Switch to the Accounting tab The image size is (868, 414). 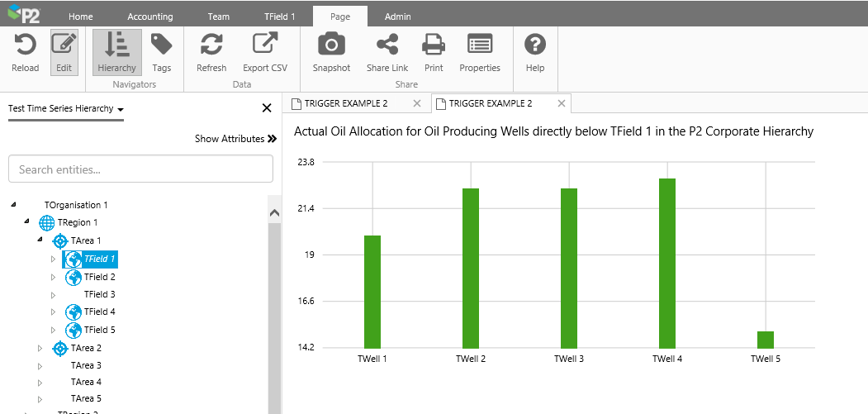150,17
